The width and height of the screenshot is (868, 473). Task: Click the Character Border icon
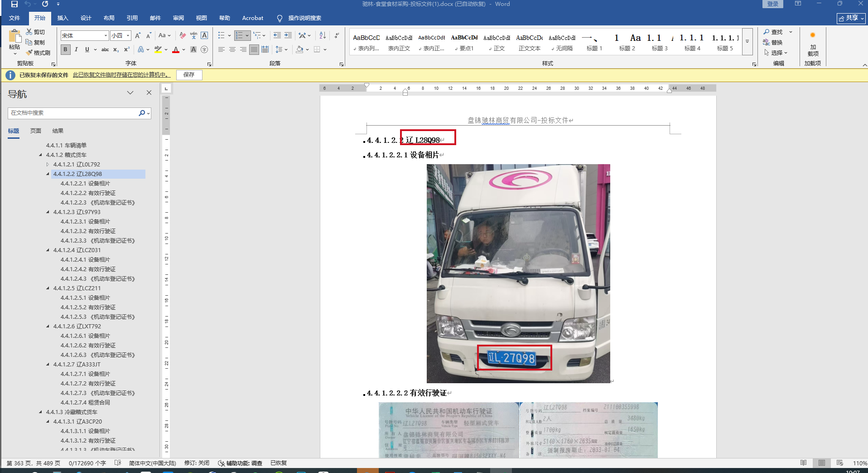click(204, 35)
